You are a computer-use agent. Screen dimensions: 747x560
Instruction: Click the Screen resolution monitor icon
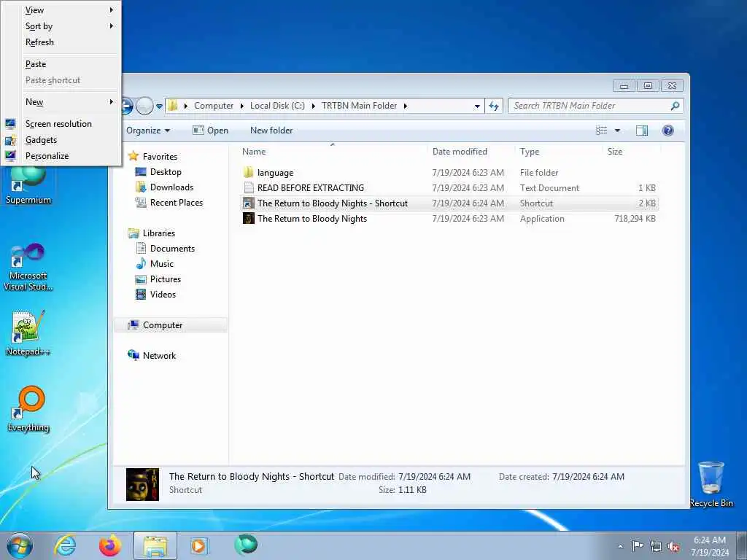(x=10, y=124)
